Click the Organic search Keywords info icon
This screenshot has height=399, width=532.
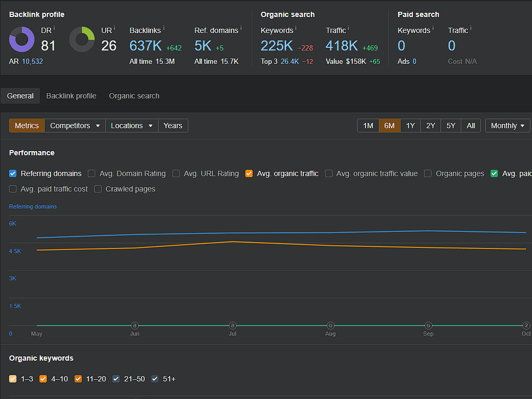[x=295, y=28]
